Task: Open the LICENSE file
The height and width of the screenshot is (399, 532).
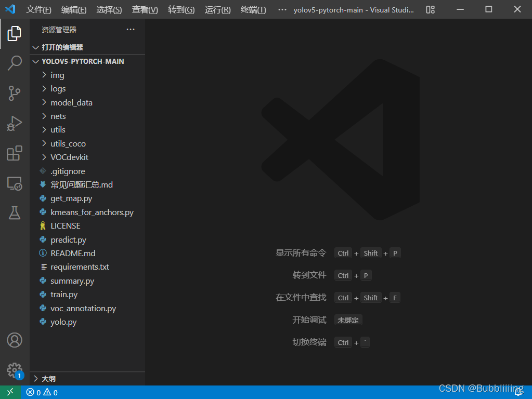Action: 87,226
